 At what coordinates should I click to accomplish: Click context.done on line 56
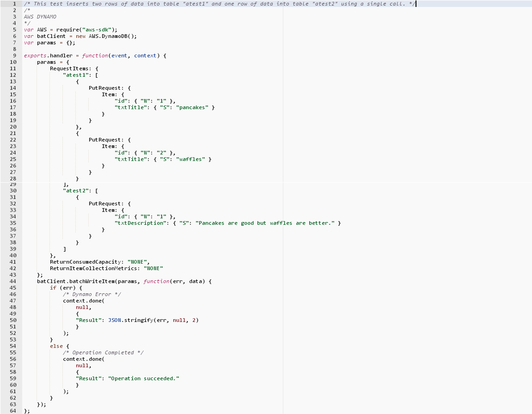[x=82, y=359]
